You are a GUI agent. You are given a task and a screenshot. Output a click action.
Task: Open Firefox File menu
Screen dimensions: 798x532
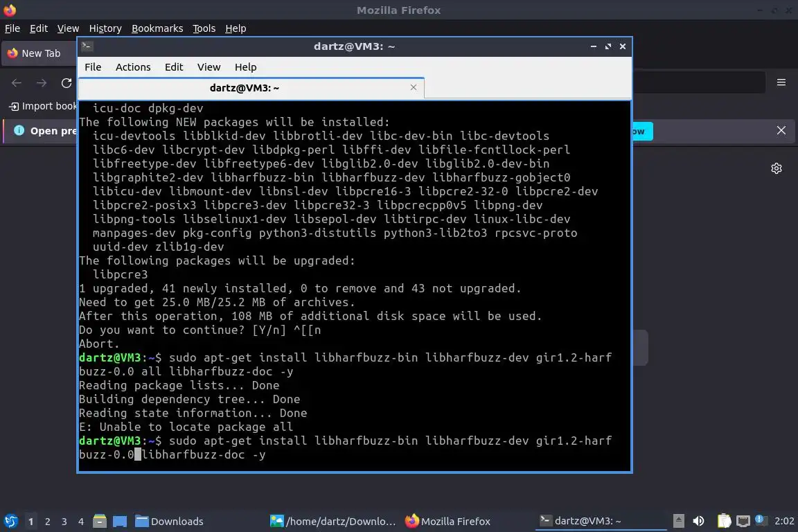click(12, 28)
